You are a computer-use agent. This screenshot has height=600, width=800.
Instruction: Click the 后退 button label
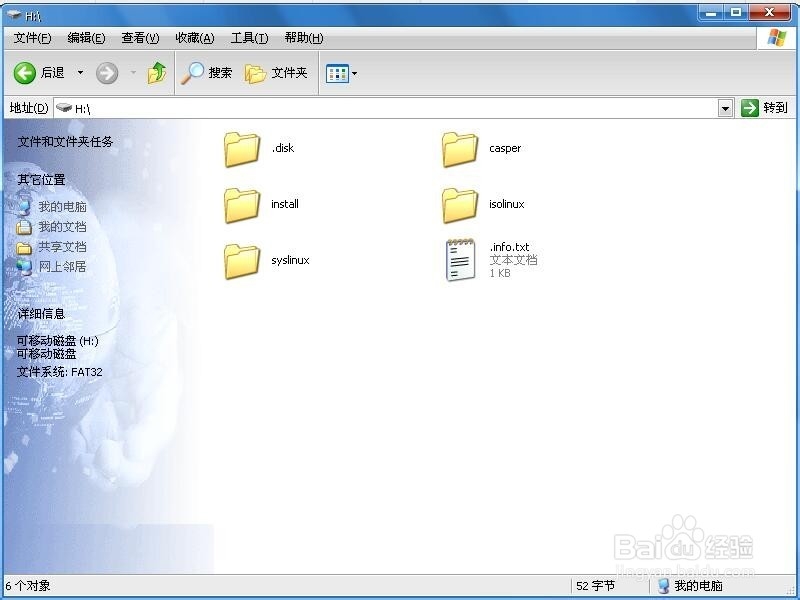(53, 73)
